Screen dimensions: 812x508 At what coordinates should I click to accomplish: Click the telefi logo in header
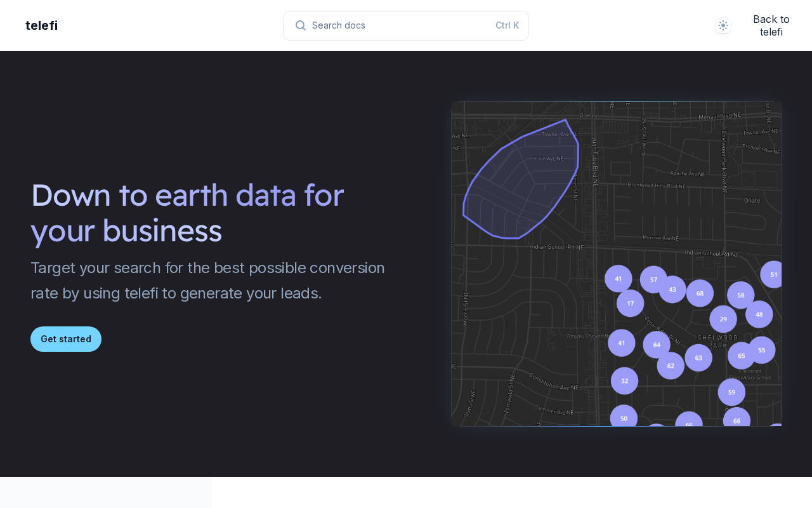[42, 25]
